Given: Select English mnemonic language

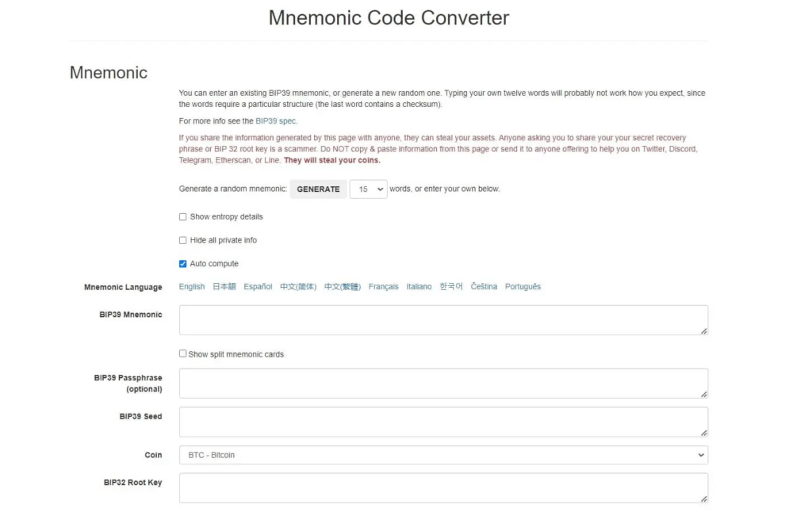Looking at the screenshot, I should click(192, 286).
